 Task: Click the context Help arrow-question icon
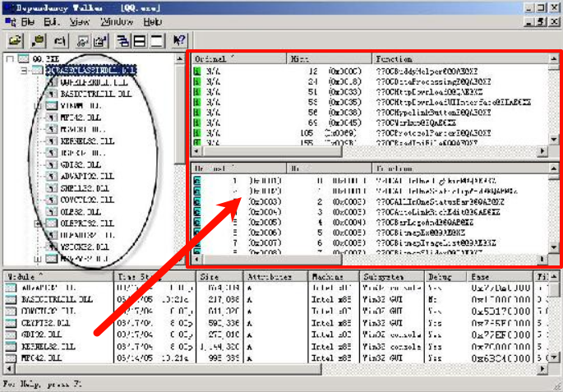(178, 39)
